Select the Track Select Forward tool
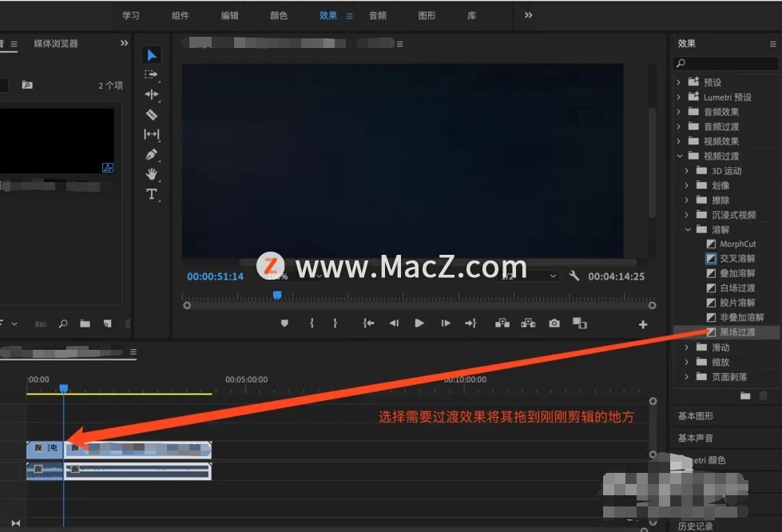The image size is (782, 532). 151,75
